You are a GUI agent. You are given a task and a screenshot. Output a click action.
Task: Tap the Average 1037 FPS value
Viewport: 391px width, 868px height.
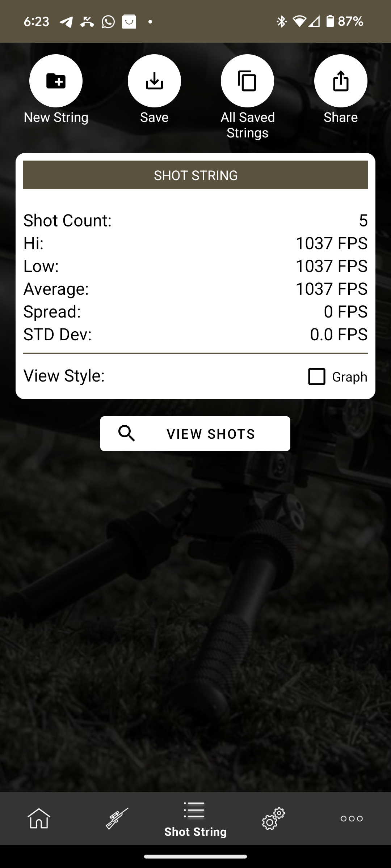click(332, 289)
